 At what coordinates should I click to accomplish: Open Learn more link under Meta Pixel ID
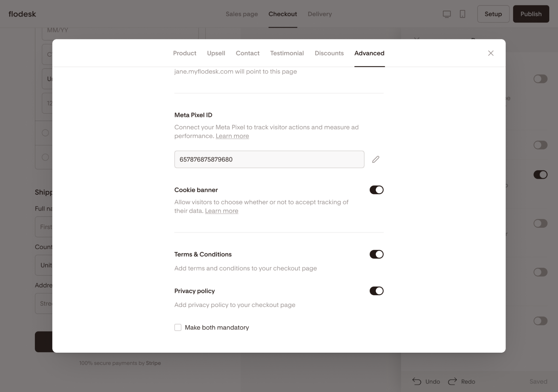pos(232,136)
